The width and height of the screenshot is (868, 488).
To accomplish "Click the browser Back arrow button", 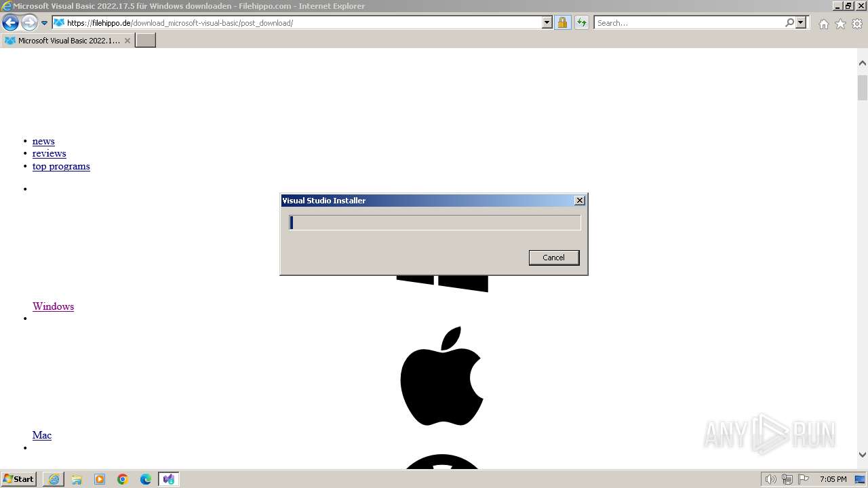I will (10, 23).
